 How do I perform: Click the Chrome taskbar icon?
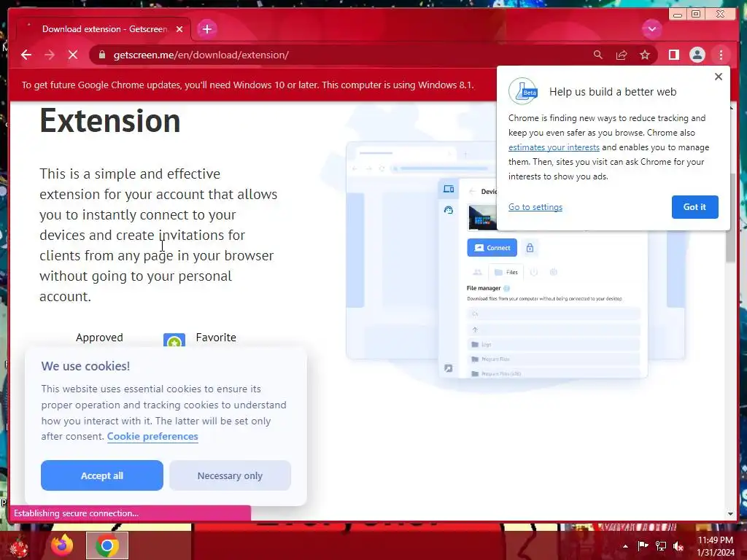[x=107, y=545]
